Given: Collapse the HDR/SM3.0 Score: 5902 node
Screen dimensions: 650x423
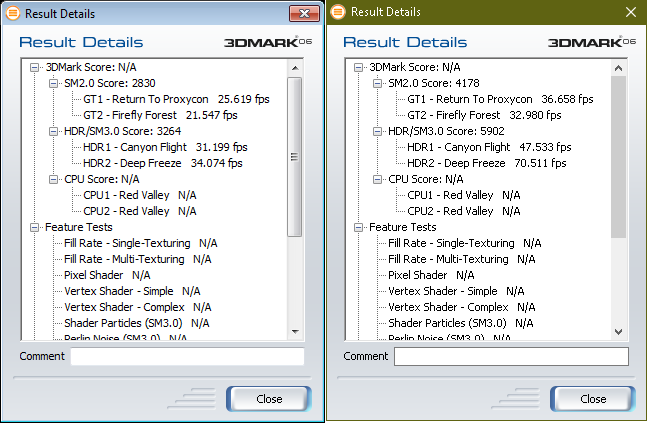Looking at the screenshot, I should [377, 131].
